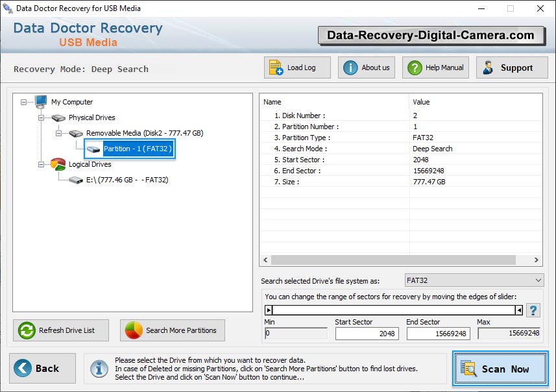Click the '6. End Sector :' row
Screen dimensions: 556x392
click(401, 171)
